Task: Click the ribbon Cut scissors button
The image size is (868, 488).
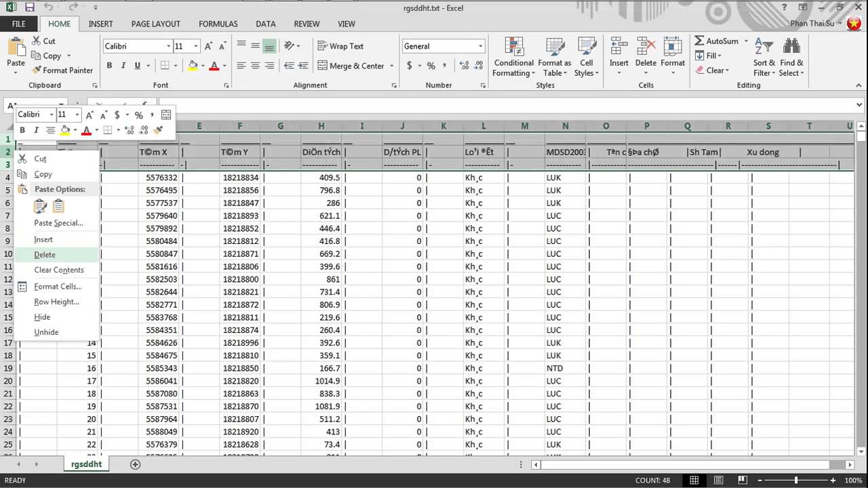Action: point(43,41)
